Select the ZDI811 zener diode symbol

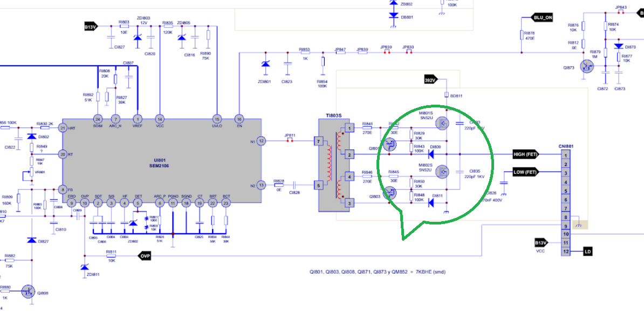[85, 267]
